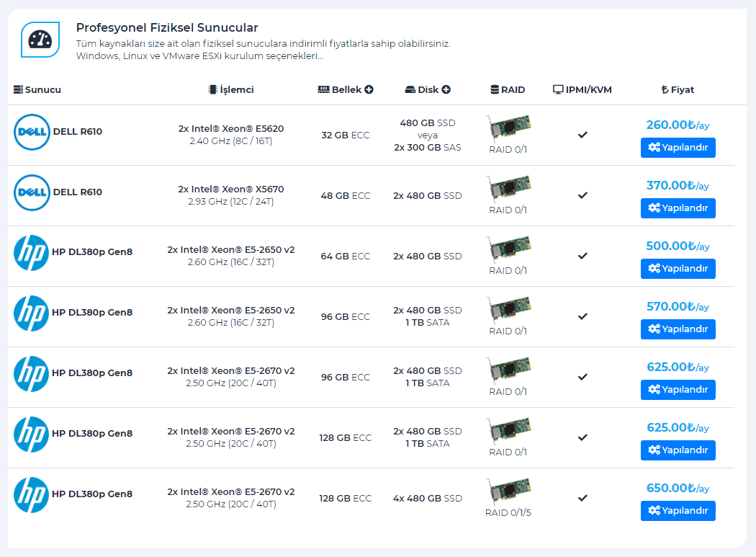This screenshot has height=557, width=756.
Task: Click the IPMI/KVM column header
Action: point(582,89)
